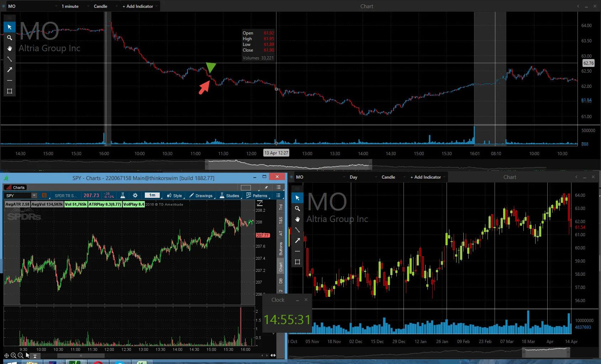This screenshot has height=364, width=601.
Task: Open the list menu beside Patterns
Action: 278,195
